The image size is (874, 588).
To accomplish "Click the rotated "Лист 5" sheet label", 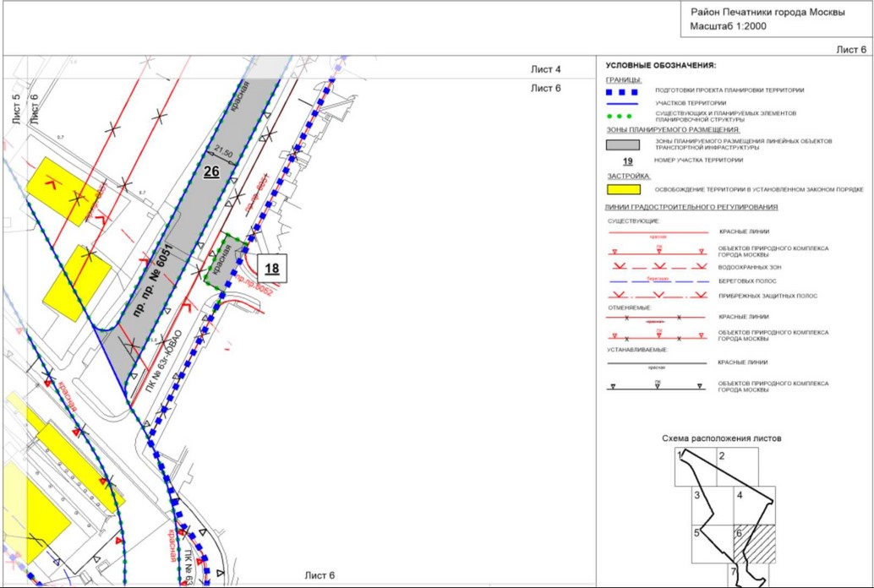I will pos(15,109).
